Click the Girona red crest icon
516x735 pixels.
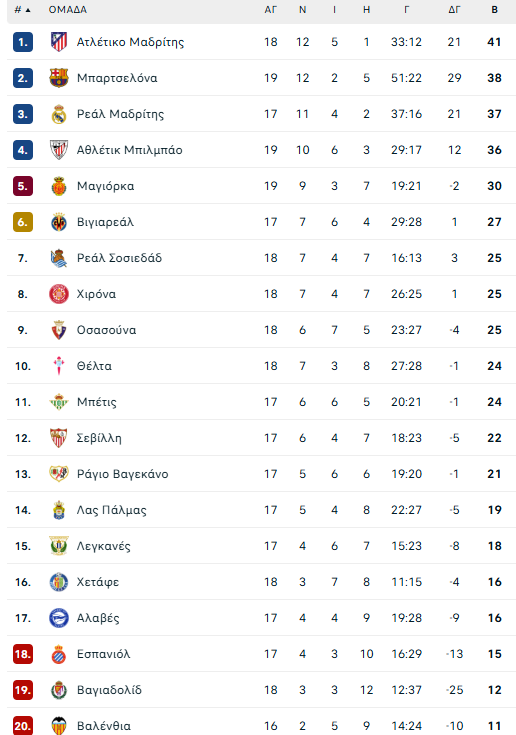[x=59, y=294]
